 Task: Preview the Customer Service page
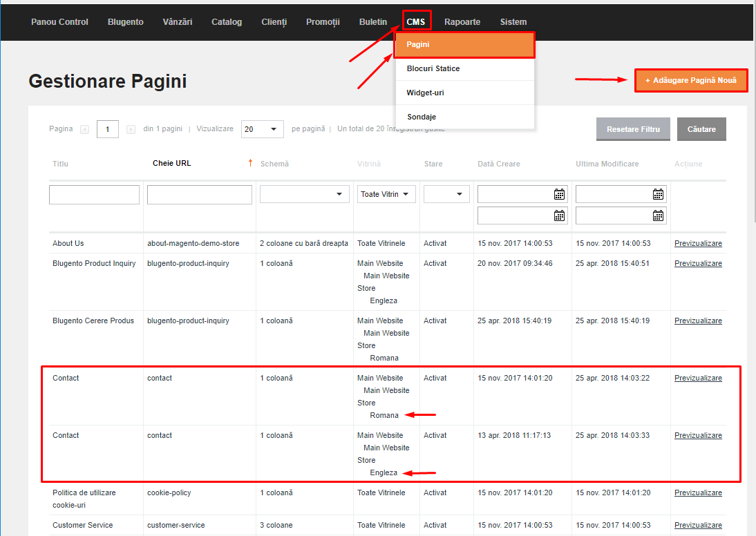point(698,525)
